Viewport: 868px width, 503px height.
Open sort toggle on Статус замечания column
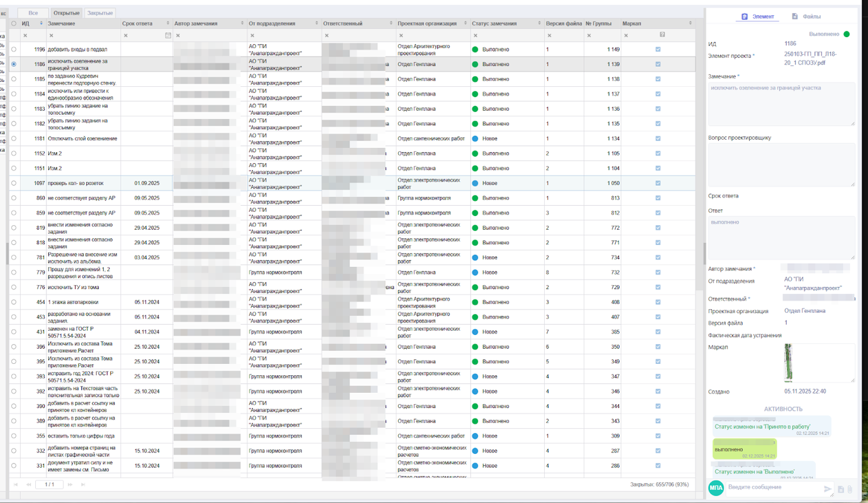pos(539,23)
